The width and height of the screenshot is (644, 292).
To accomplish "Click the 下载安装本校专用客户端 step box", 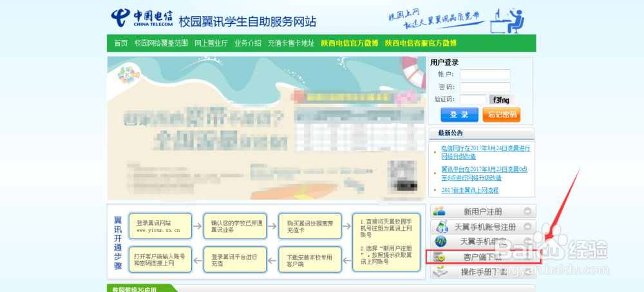I will coord(310,260).
